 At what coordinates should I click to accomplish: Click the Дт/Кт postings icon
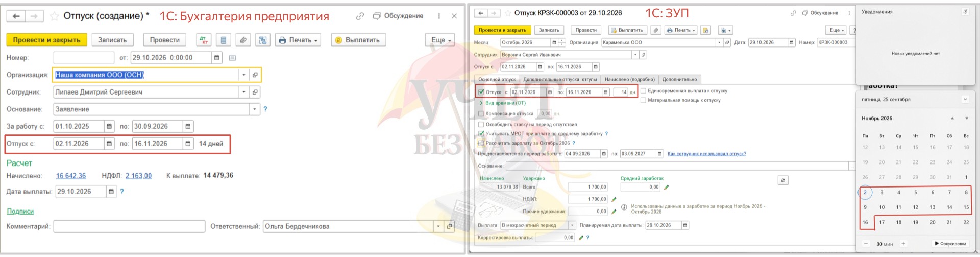[204, 40]
